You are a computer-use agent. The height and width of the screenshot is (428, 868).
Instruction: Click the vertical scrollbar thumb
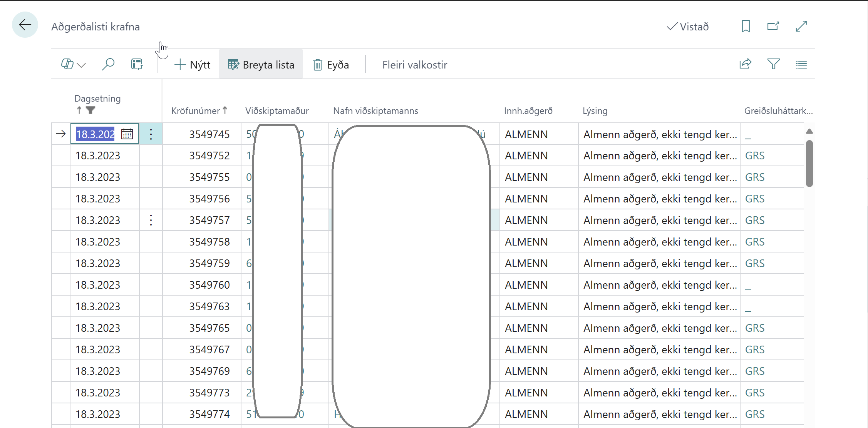point(809,164)
